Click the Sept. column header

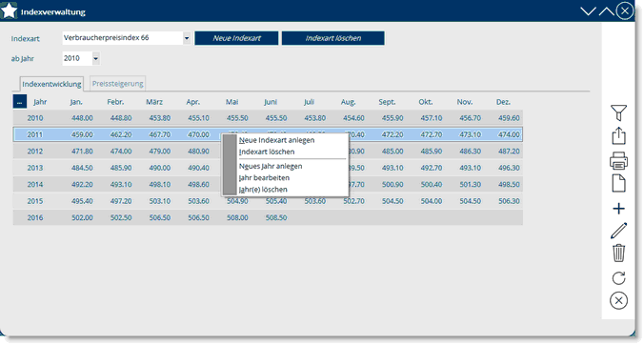point(388,102)
